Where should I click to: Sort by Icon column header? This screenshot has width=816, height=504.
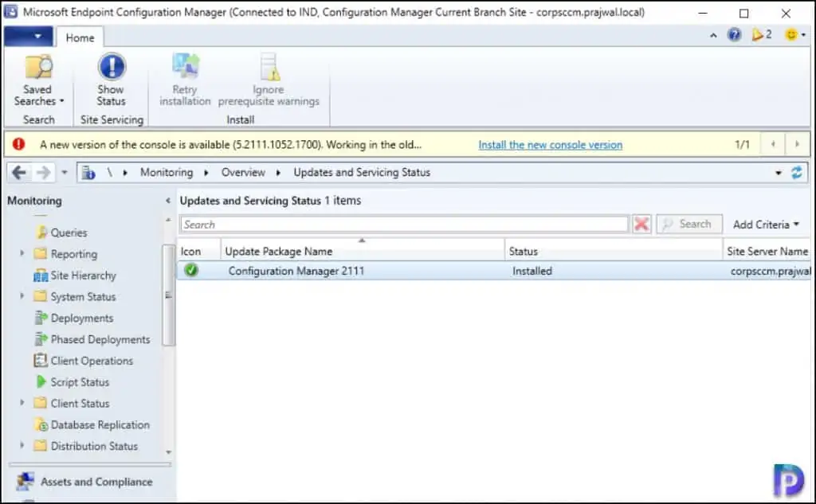click(198, 251)
